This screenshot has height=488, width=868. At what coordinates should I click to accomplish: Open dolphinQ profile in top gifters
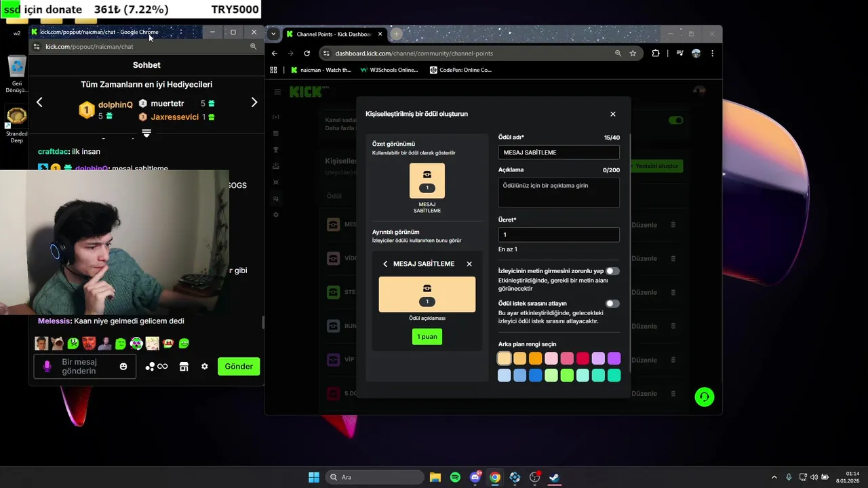point(115,105)
